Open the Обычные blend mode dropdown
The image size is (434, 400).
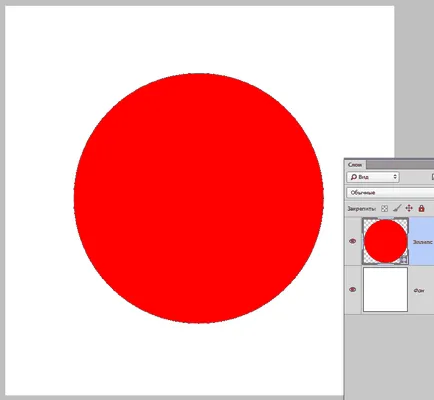click(x=390, y=193)
